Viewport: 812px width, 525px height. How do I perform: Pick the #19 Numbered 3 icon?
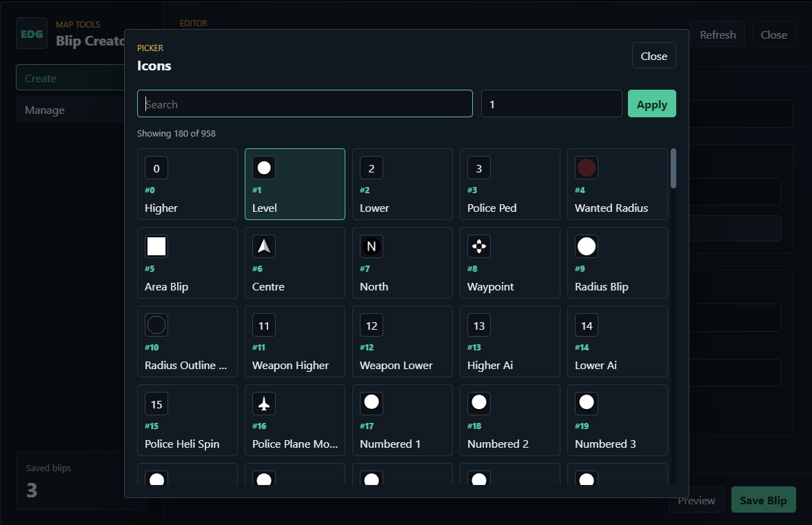[618, 420]
